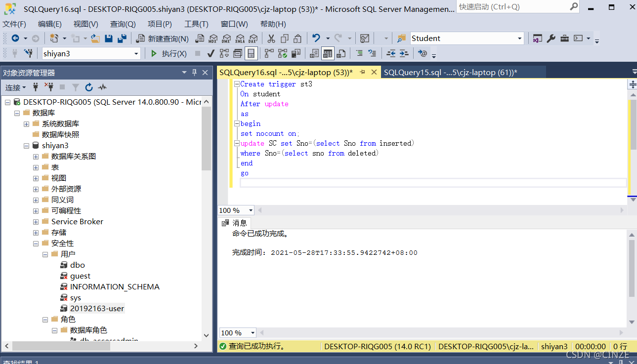Click the 连接 connect dropdown button
Viewport: 637px width, 364px height.
pyautogui.click(x=15, y=87)
